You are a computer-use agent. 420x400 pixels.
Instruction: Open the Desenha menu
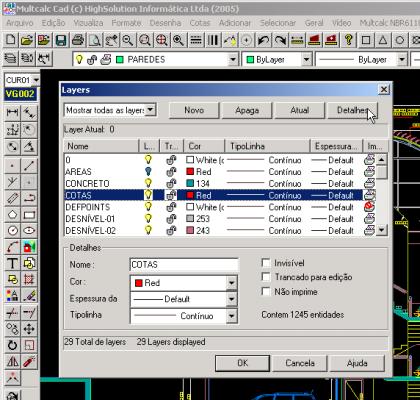click(165, 23)
